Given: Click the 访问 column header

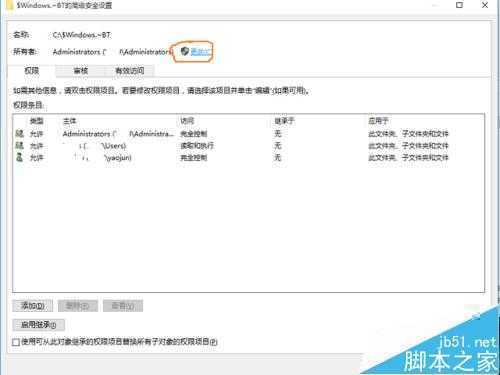Looking at the screenshot, I should click(187, 121).
